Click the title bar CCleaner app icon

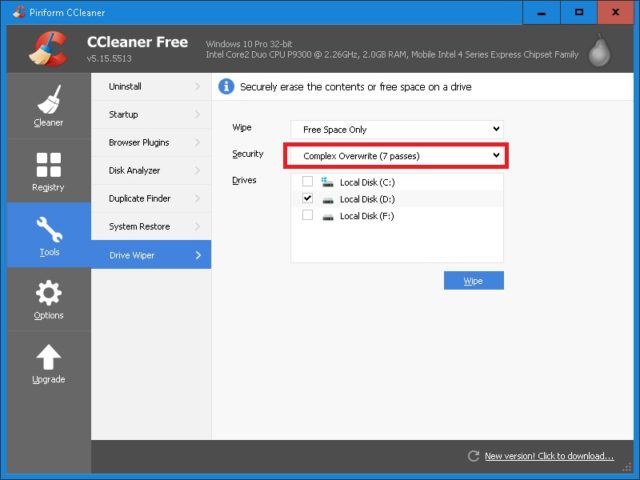tap(19, 12)
